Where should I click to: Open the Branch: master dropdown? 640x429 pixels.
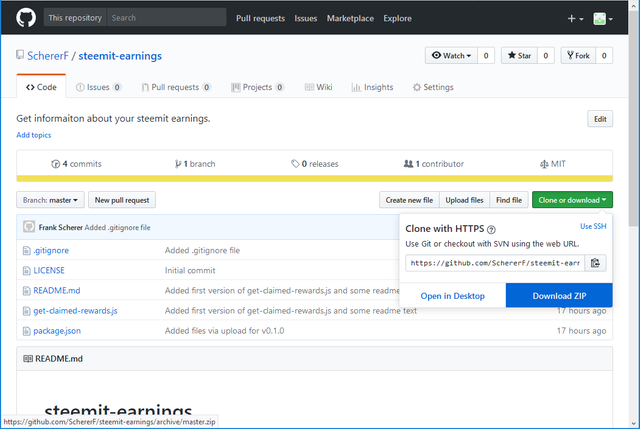50,200
